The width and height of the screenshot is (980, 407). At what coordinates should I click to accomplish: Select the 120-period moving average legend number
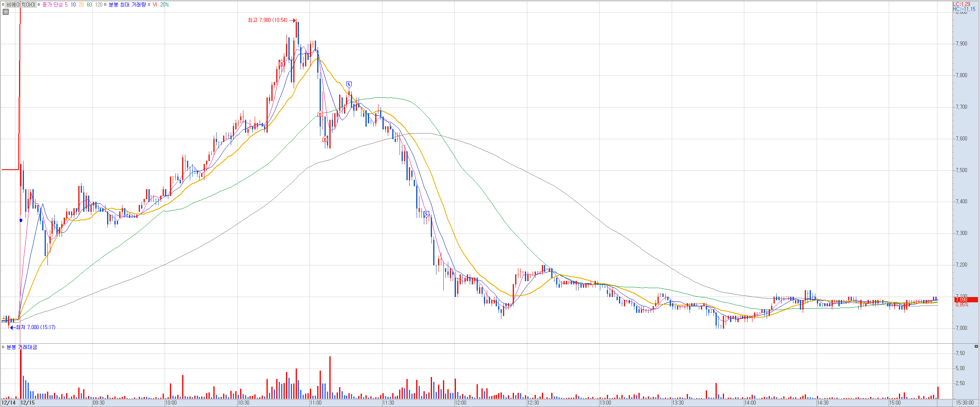click(99, 5)
